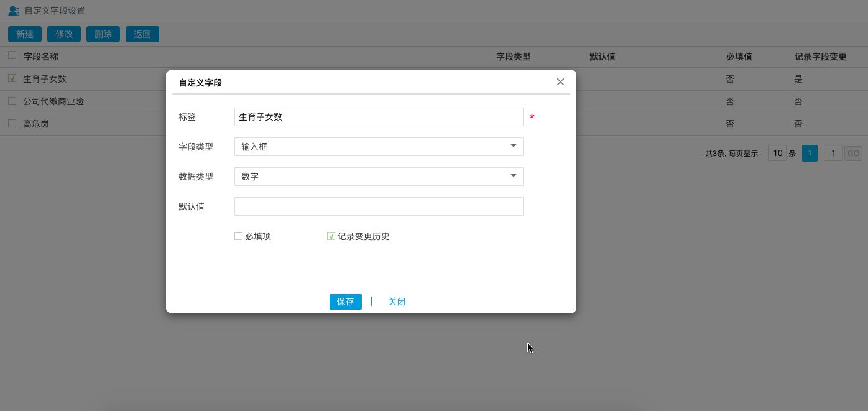Viewport: 868px width, 411px height.
Task: Click the empty 默认值 input field
Action: pos(379,206)
